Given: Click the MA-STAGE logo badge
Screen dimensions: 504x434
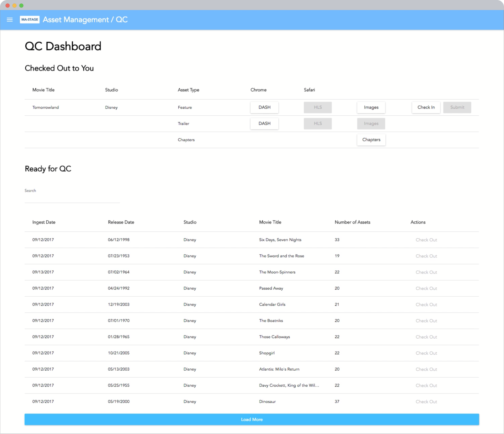Looking at the screenshot, I should click(x=30, y=20).
